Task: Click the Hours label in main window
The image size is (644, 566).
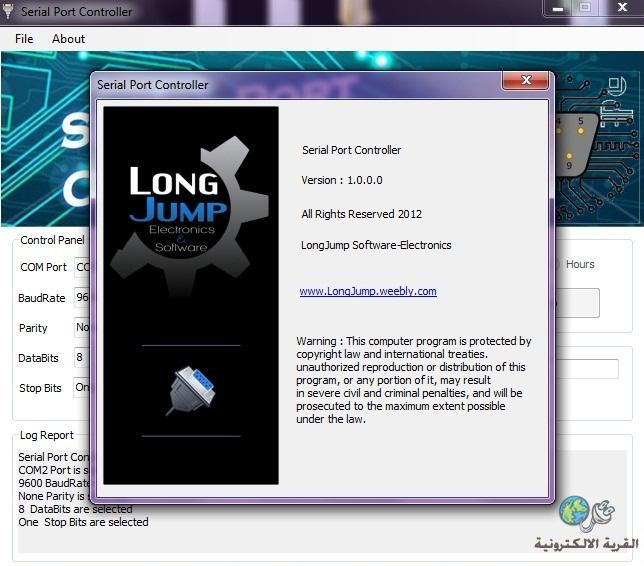Action: 580,264
